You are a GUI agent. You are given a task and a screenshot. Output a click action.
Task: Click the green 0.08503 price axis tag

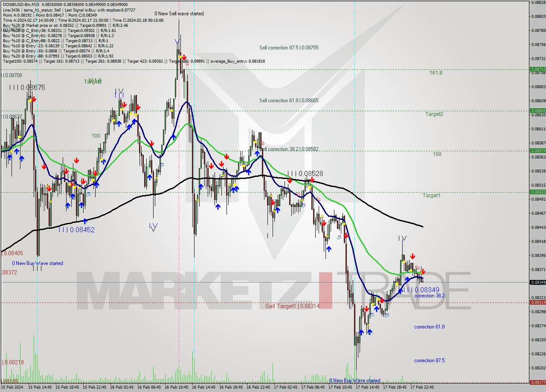pos(537,192)
